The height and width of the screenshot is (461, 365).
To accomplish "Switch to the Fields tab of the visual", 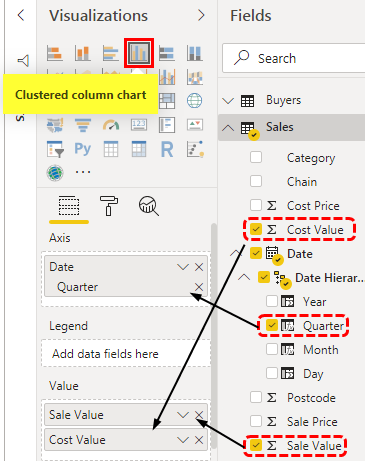I will click(x=69, y=206).
